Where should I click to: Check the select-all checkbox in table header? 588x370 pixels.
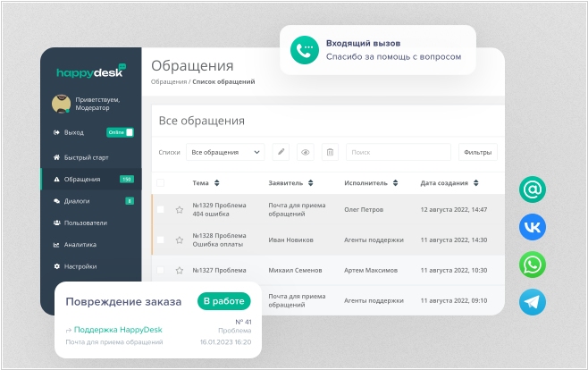tap(160, 183)
